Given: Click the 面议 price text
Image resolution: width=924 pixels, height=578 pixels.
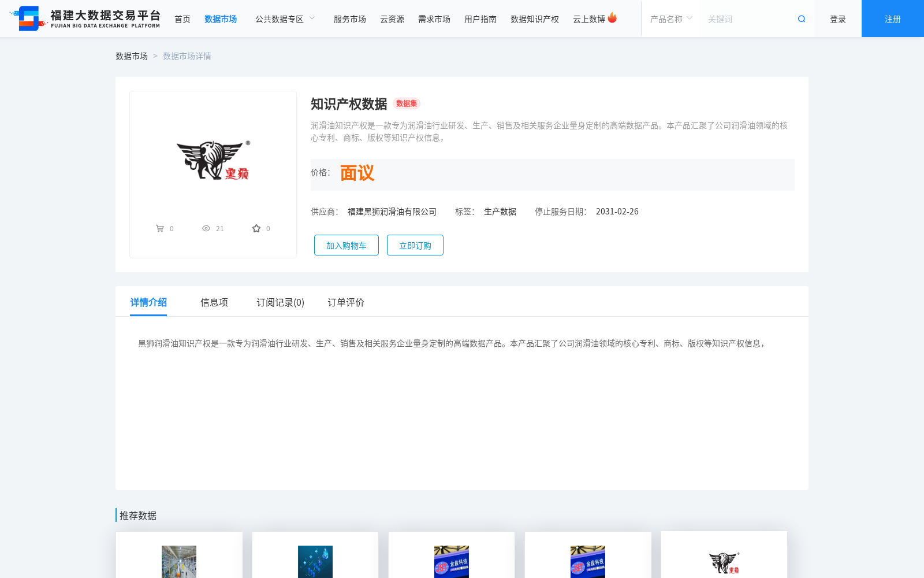Looking at the screenshot, I should click(357, 173).
